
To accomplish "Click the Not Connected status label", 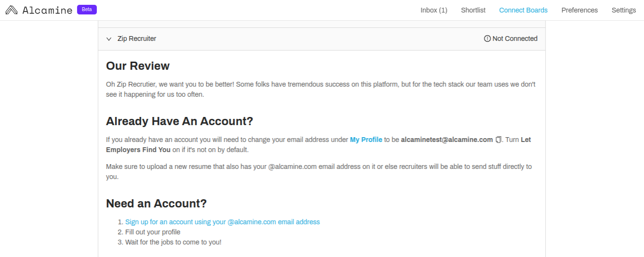I will (x=514, y=39).
